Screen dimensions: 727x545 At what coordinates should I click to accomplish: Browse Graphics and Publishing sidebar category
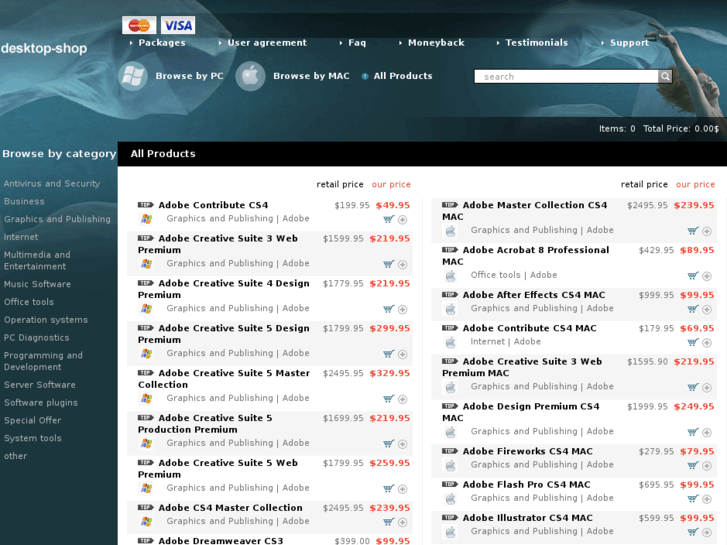coord(57,219)
